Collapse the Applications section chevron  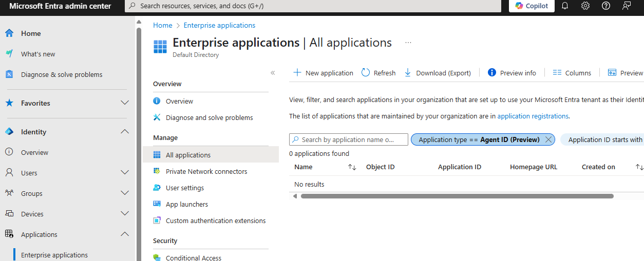[x=125, y=234]
